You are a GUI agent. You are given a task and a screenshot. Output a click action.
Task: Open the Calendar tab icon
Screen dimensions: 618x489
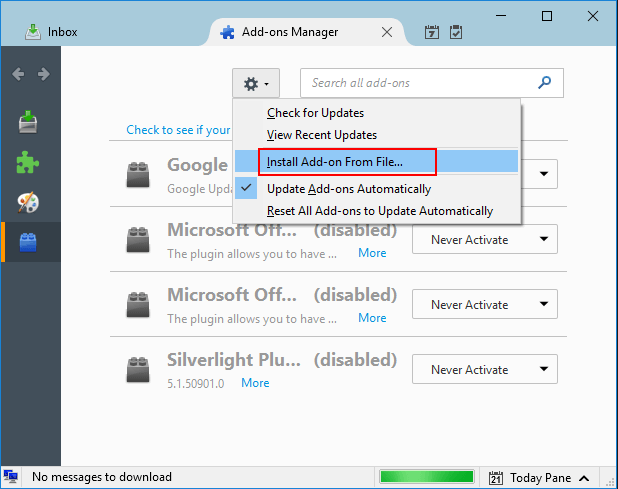tap(432, 32)
